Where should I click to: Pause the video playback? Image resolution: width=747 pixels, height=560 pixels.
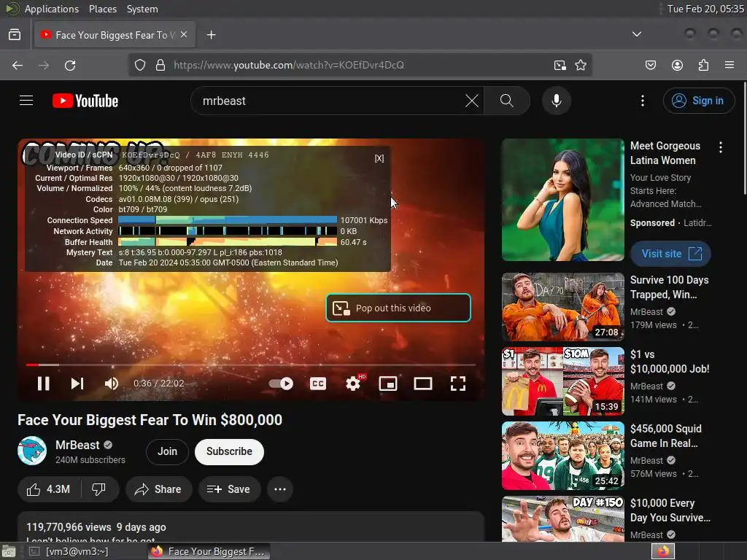[x=43, y=384]
